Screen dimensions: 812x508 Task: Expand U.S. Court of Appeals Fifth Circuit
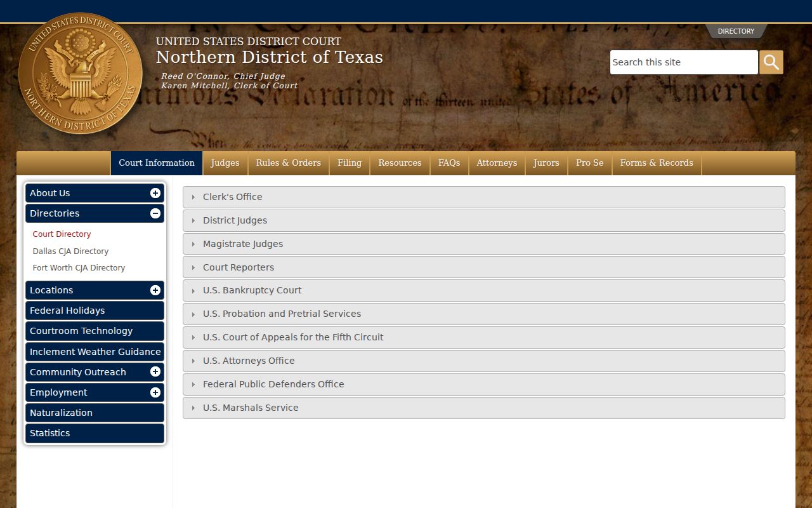coord(484,337)
